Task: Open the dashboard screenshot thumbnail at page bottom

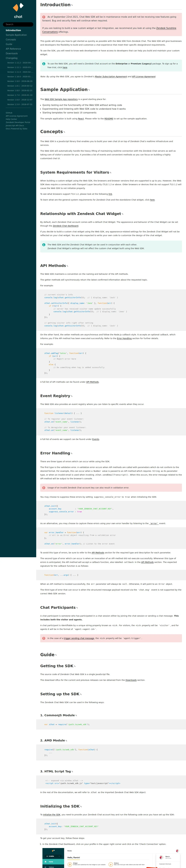Action: (x=112, y=858)
